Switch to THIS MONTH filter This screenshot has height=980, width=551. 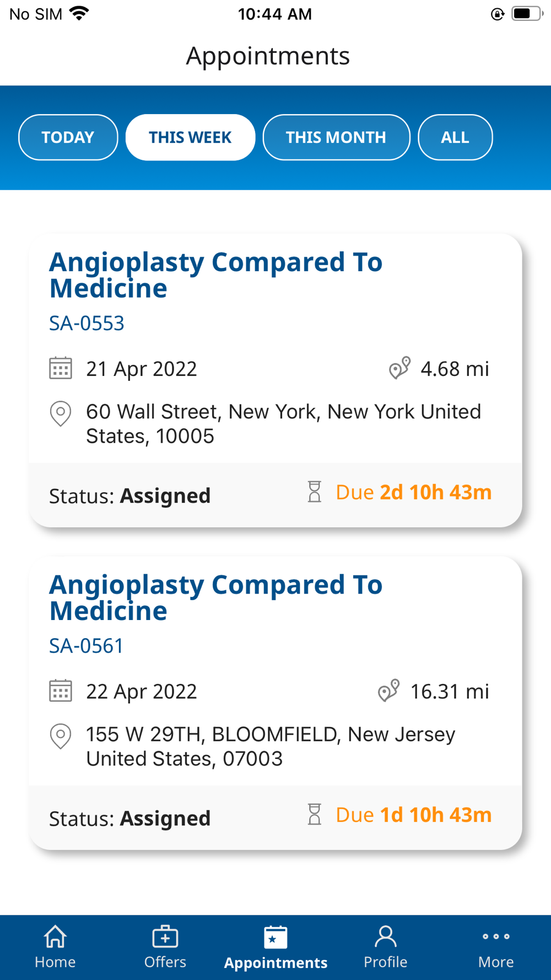click(336, 137)
